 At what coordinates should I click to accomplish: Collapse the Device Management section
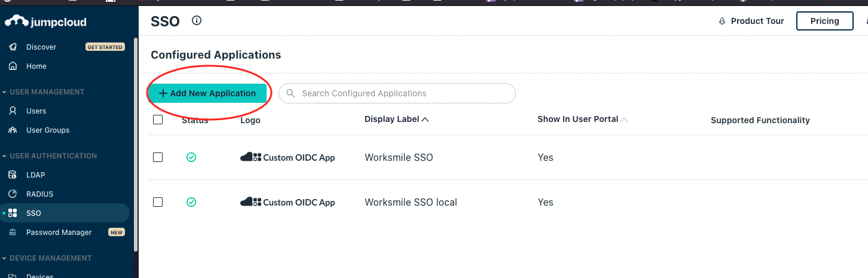[x=47, y=258]
